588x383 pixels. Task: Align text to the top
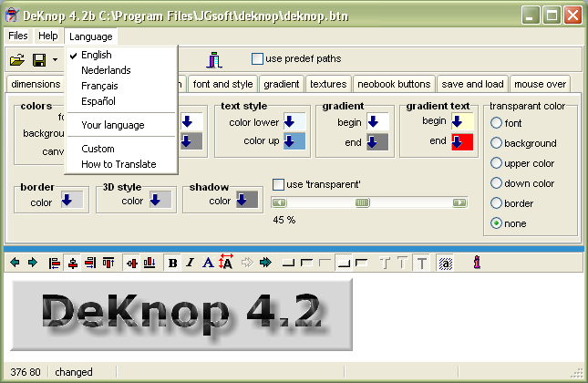(108, 263)
